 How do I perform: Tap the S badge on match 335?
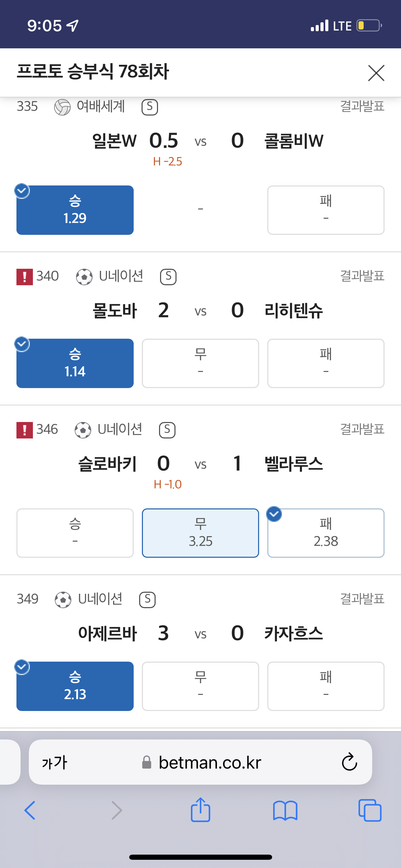150,107
